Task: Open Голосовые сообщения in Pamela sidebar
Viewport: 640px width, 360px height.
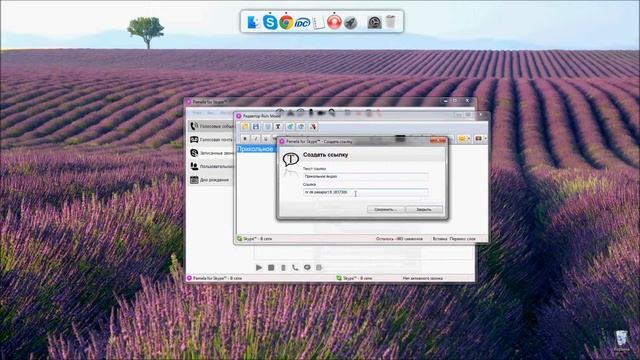Action: (x=211, y=126)
